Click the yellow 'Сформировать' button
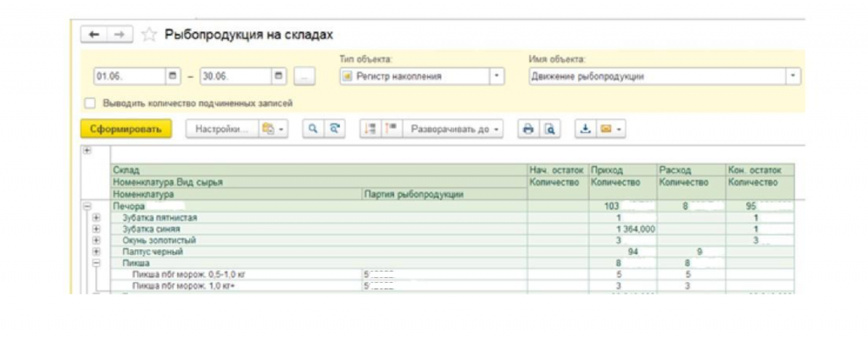Viewport: 868px width, 338px height. (x=126, y=129)
